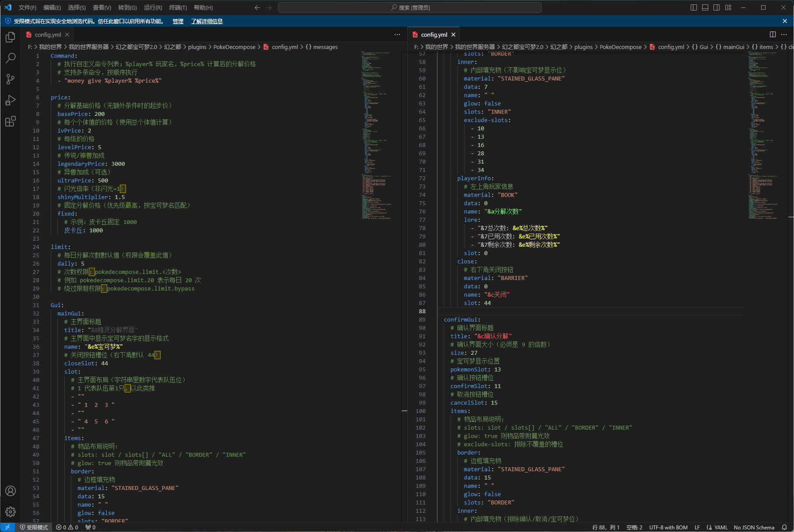Open the Manage gear icon

[10, 511]
